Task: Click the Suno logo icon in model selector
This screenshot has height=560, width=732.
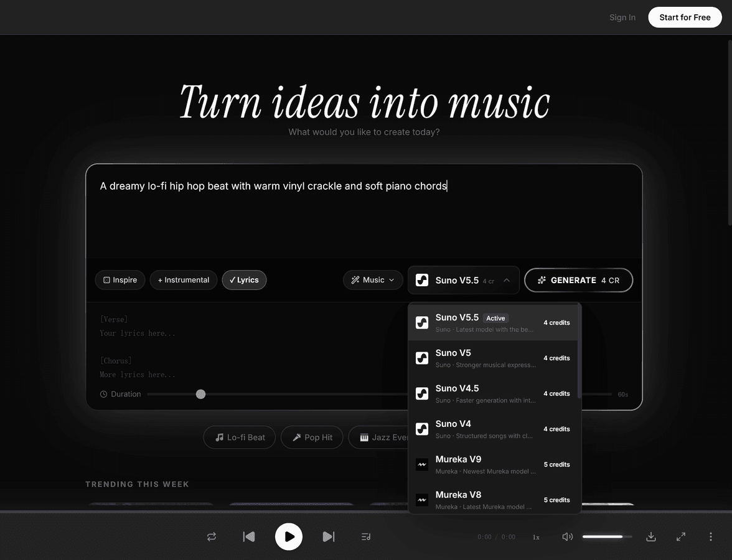Action: [422, 280]
